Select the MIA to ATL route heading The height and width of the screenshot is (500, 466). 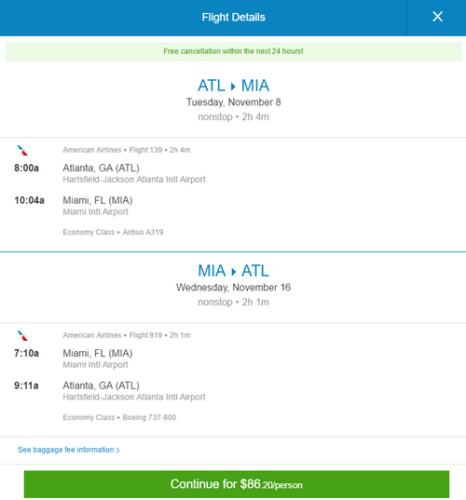point(233,271)
